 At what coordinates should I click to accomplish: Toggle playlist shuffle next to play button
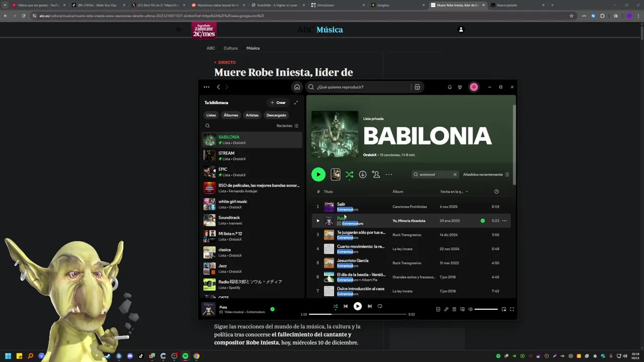(349, 174)
